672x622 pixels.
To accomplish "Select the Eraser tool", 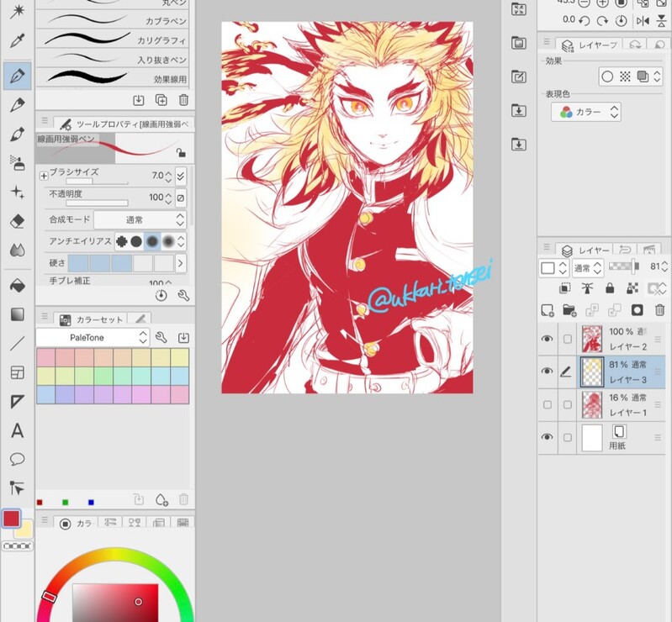I will click(17, 221).
